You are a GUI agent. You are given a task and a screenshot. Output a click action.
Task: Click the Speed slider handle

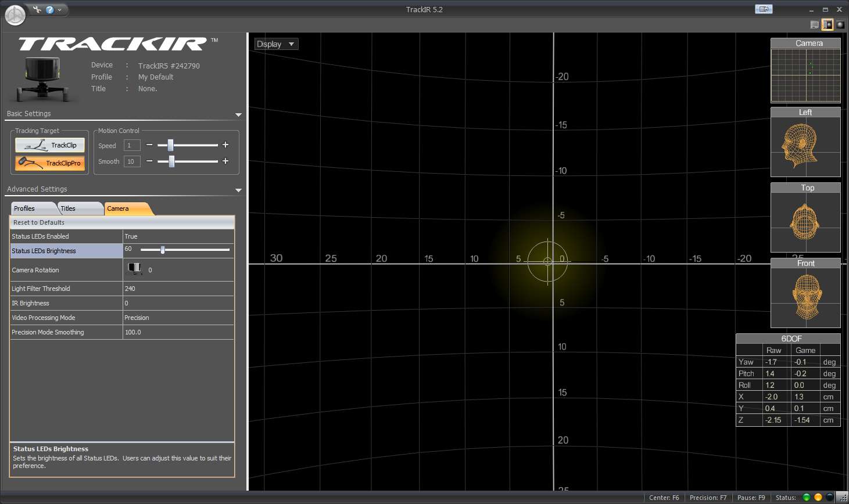point(170,145)
